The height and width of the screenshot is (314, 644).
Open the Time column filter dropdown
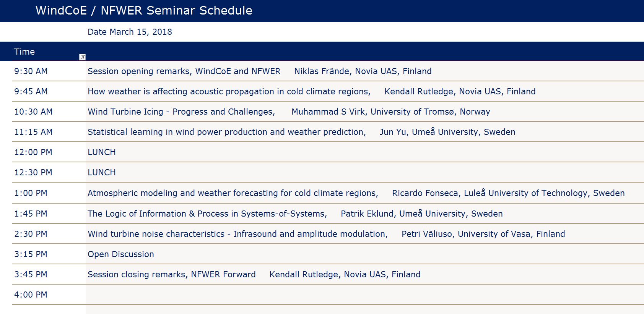(82, 57)
